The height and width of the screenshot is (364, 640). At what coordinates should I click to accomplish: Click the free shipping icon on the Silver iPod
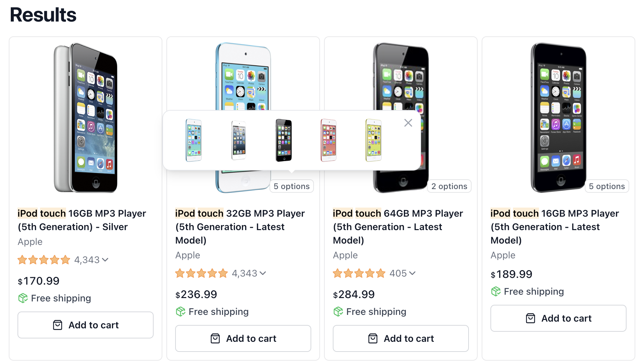(x=23, y=298)
